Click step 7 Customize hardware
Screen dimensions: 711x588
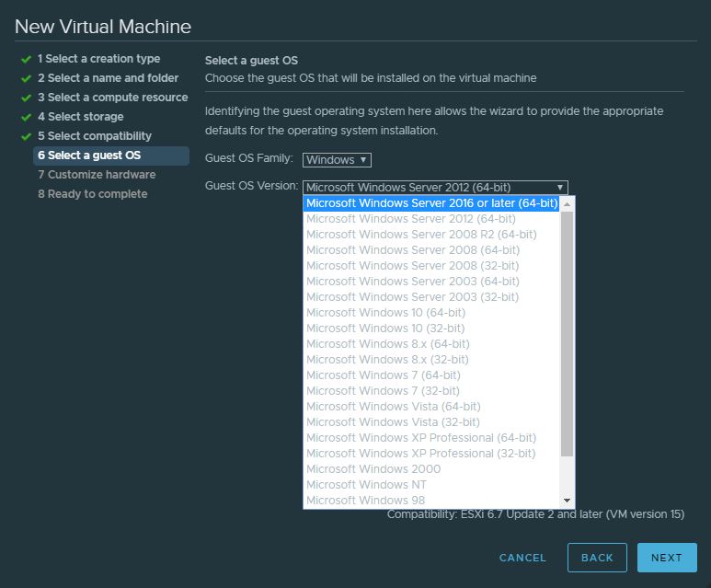97,175
